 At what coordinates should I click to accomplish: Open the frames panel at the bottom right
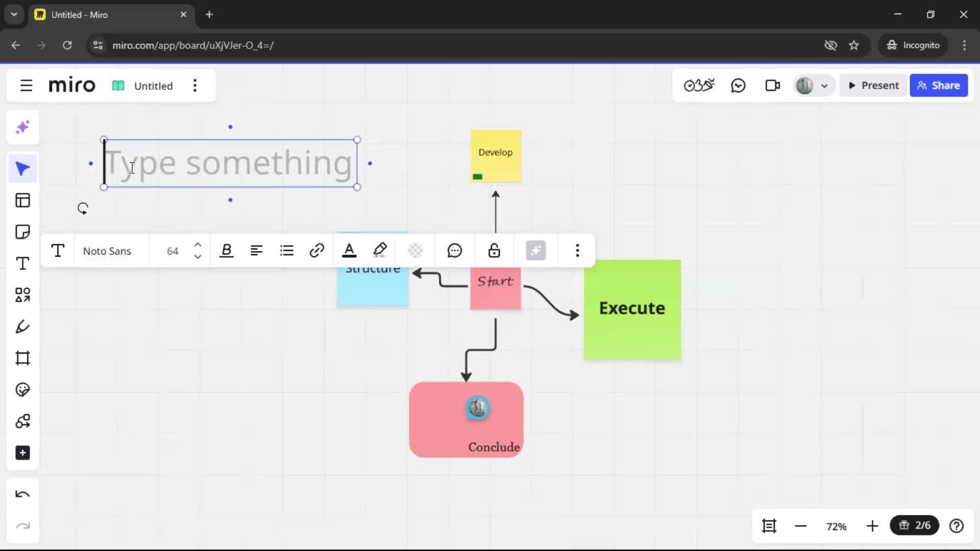[769, 526]
